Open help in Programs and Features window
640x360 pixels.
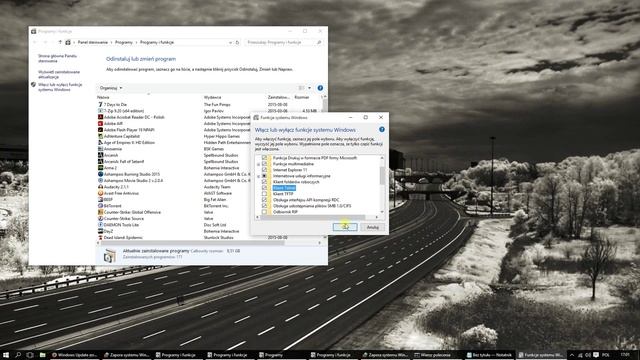pyautogui.click(x=320, y=88)
